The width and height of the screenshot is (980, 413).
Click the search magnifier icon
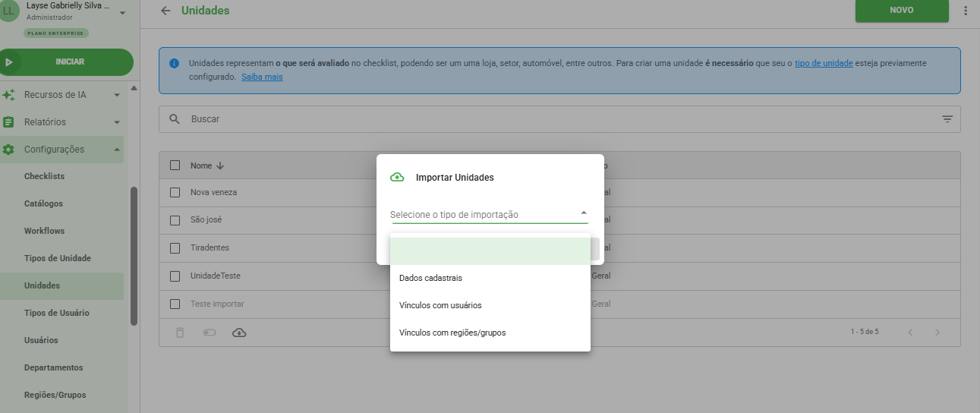coord(175,119)
